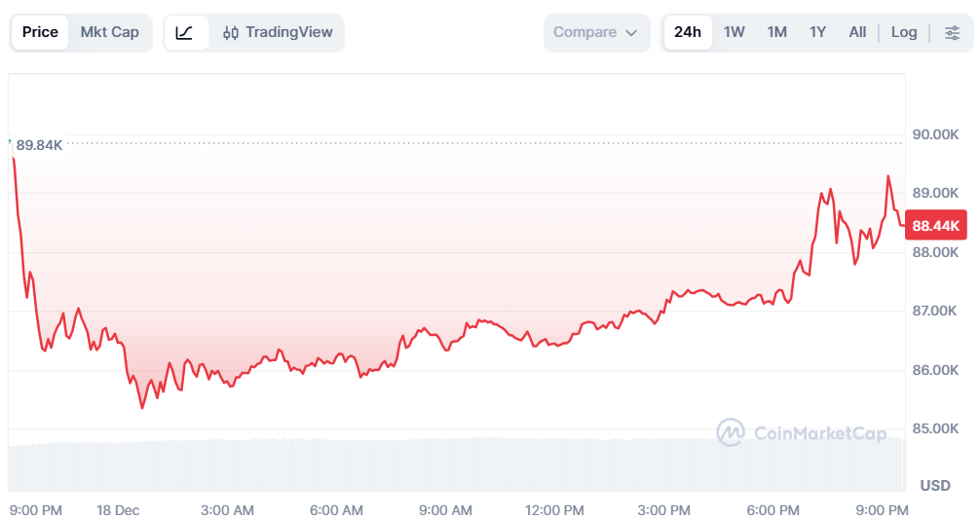Screen dimensions: 980x518
Task: Click the current price 88.44K label
Action: point(936,226)
